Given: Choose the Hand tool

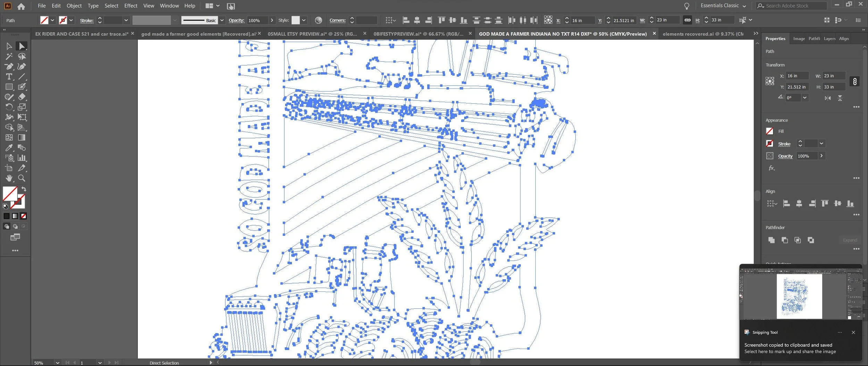Looking at the screenshot, I should pyautogui.click(x=9, y=178).
